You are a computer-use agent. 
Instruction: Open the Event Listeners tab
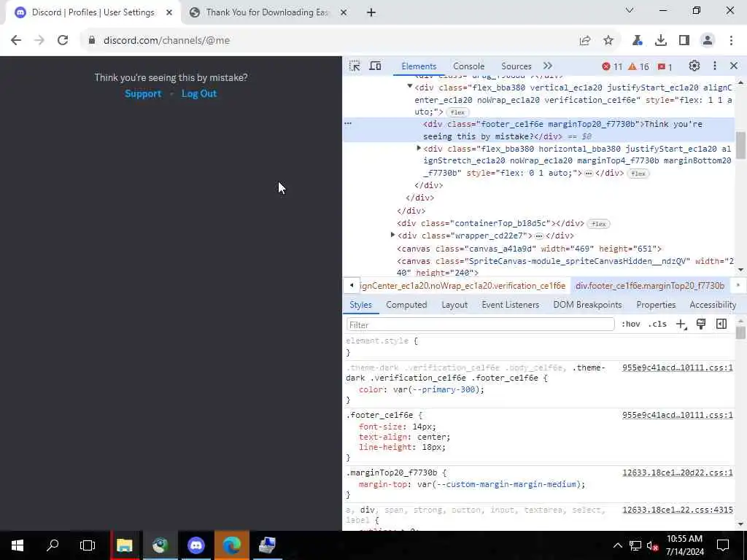[x=510, y=305]
